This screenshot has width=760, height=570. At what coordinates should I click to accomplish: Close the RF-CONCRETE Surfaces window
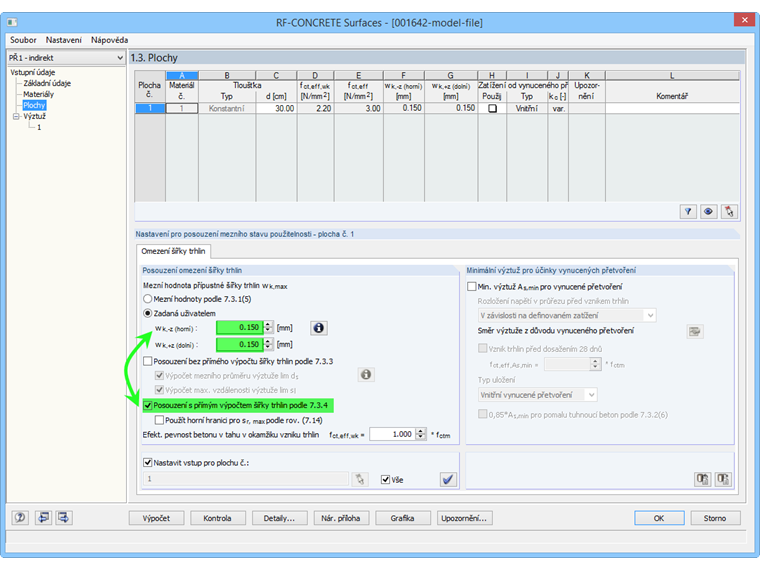point(744,20)
